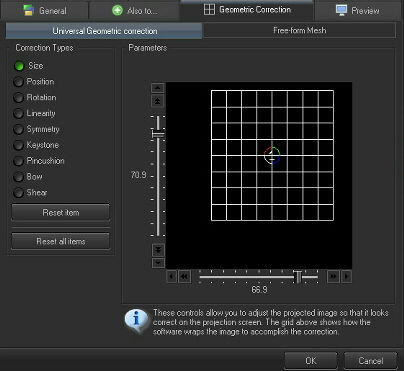This screenshot has height=371, width=404.
Task: Click the horizontal single-step left arrow
Action: 171,276
